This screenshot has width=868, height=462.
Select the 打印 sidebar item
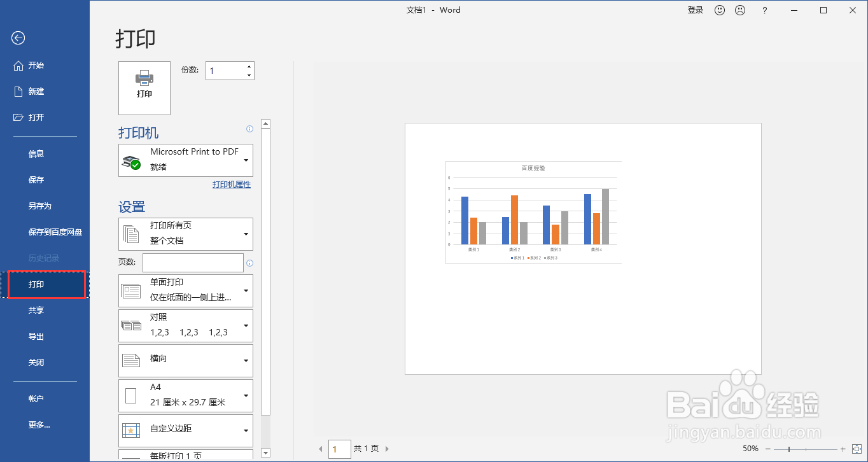[x=45, y=284]
